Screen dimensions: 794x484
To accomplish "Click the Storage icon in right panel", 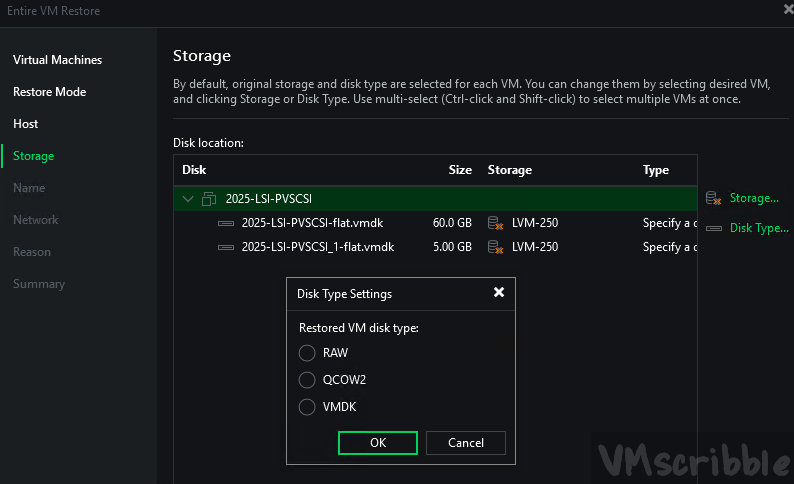I will coord(714,198).
